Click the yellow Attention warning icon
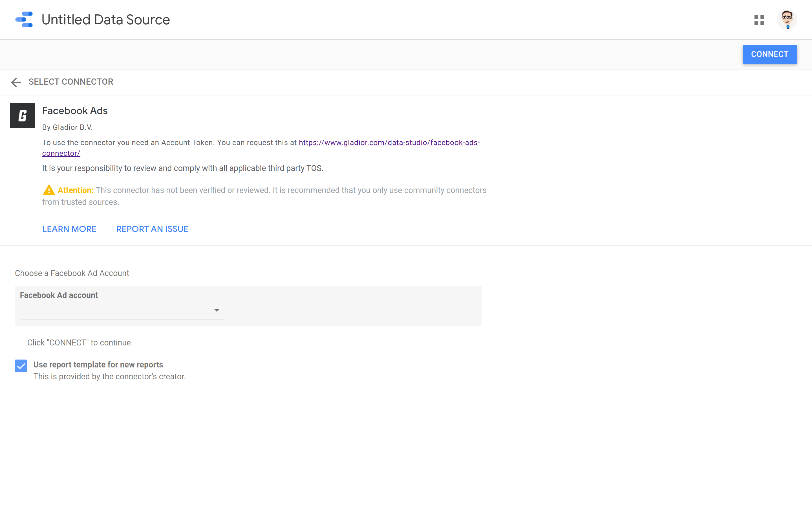 click(49, 190)
